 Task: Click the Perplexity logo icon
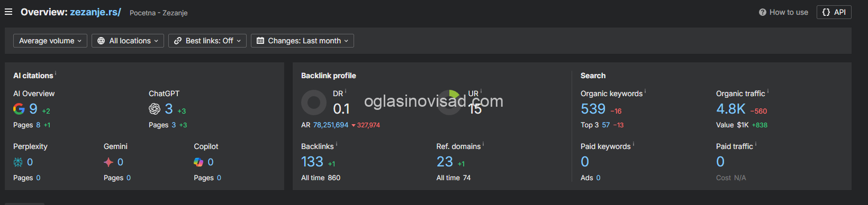[x=18, y=162]
